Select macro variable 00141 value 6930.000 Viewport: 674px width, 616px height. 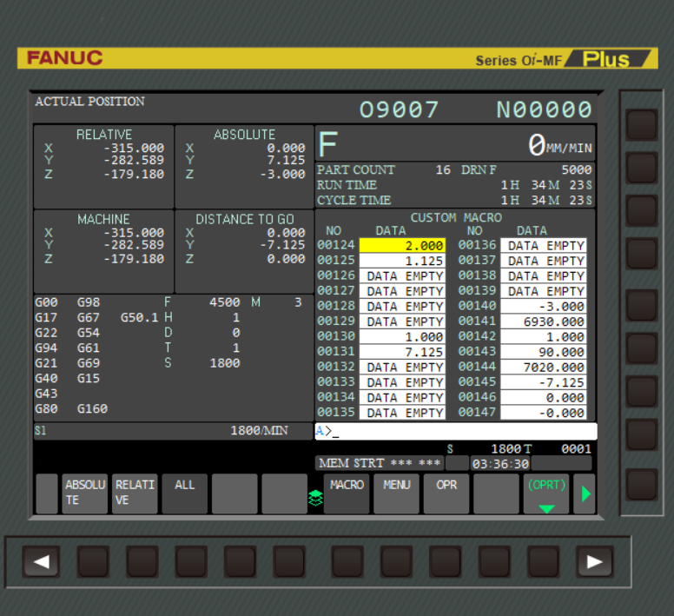click(x=544, y=321)
